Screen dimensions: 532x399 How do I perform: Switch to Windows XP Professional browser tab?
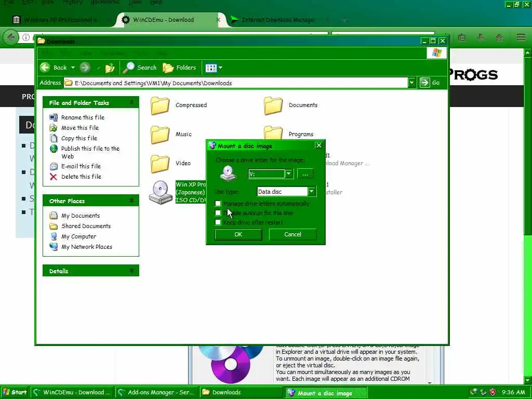[60, 20]
